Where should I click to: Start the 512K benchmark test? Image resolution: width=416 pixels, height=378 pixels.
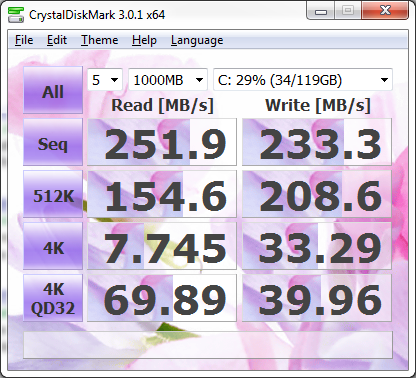tap(53, 194)
